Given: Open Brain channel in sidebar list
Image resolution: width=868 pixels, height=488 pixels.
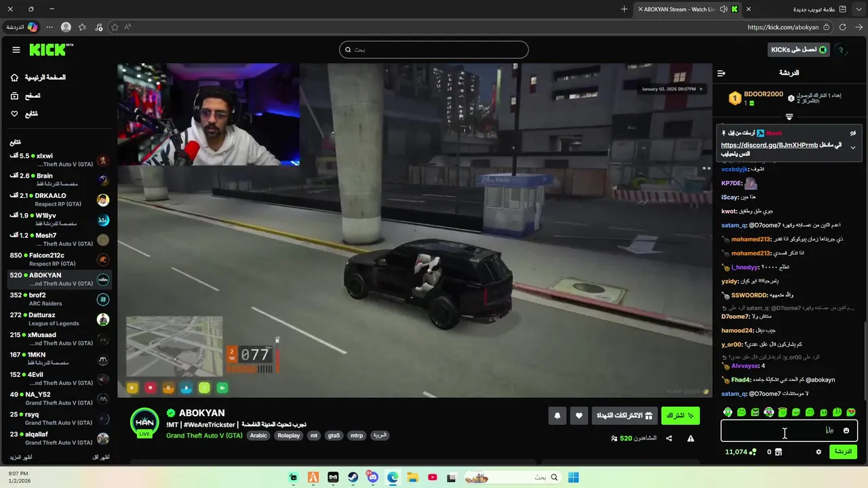Looking at the screenshot, I should click(x=60, y=180).
